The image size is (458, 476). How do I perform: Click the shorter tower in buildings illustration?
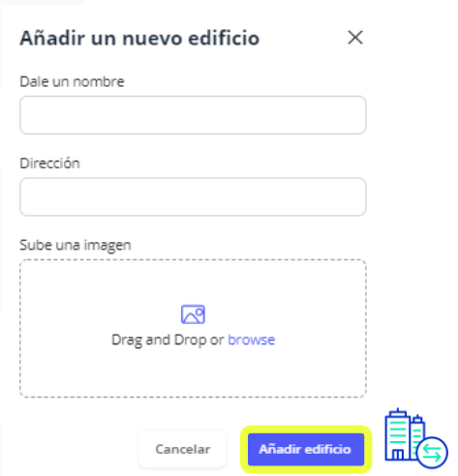pos(417,432)
